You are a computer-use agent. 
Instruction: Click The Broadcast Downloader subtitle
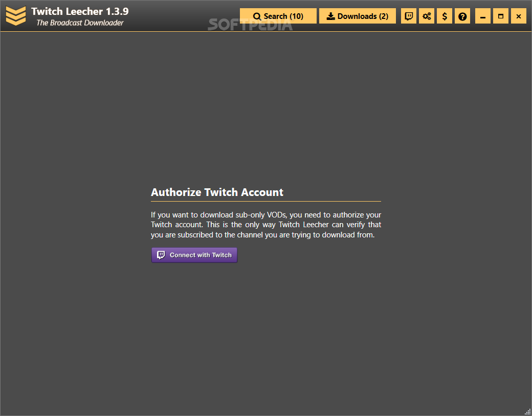click(80, 23)
